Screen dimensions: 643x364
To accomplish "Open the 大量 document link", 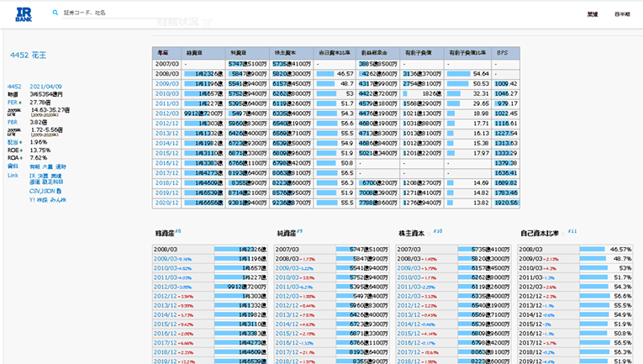I will coord(48,166).
